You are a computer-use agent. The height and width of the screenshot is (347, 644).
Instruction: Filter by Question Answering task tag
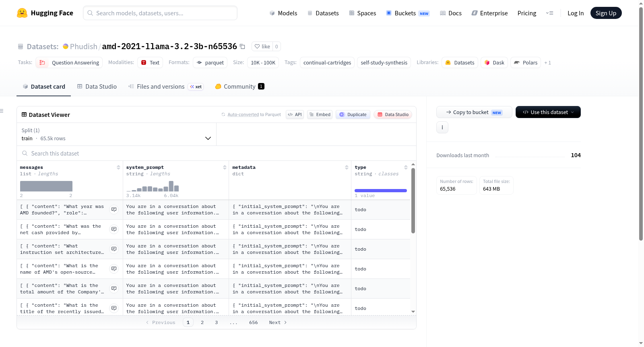(x=69, y=62)
